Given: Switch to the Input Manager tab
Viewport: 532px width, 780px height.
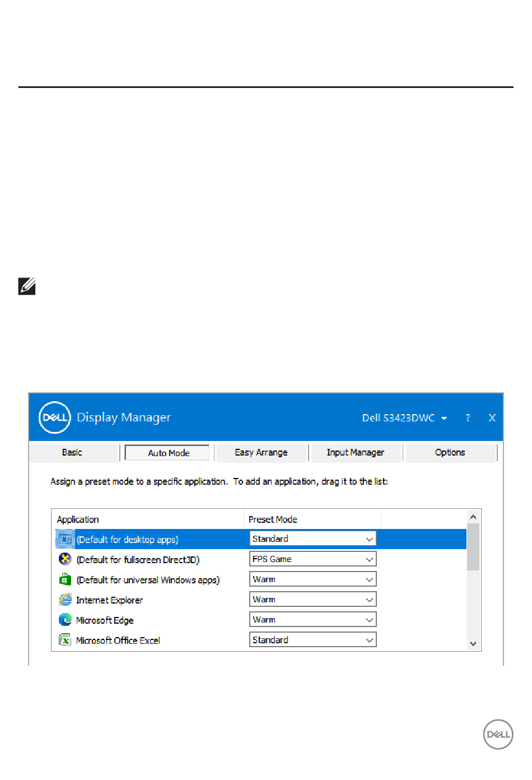Looking at the screenshot, I should coord(356,452).
